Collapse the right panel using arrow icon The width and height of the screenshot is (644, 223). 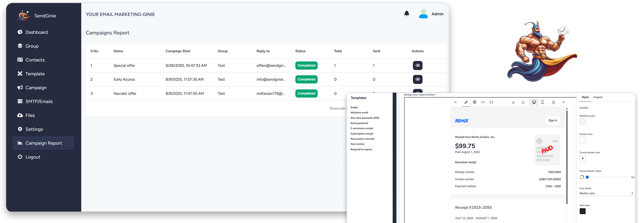coord(563,102)
